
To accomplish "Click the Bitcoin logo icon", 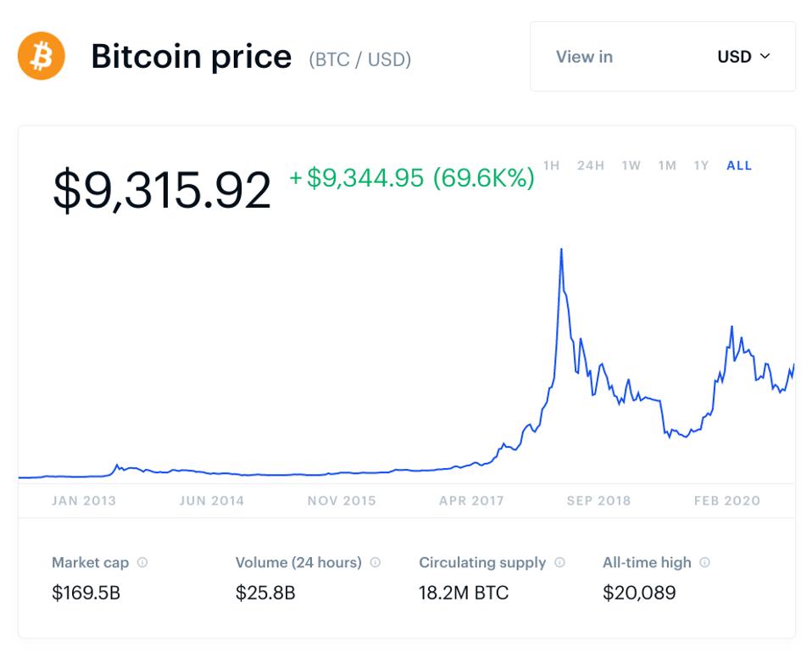I will [x=41, y=56].
